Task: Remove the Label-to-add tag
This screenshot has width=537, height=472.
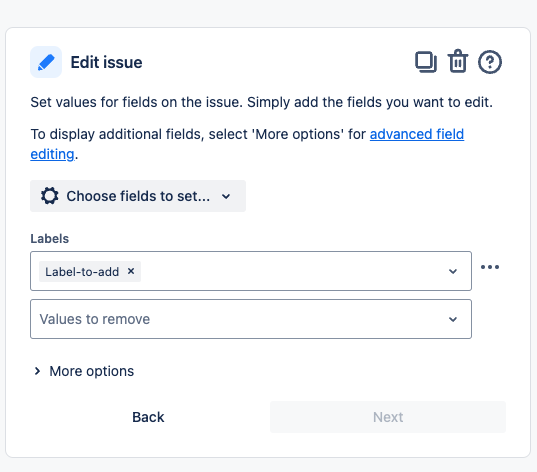Action: click(x=131, y=271)
